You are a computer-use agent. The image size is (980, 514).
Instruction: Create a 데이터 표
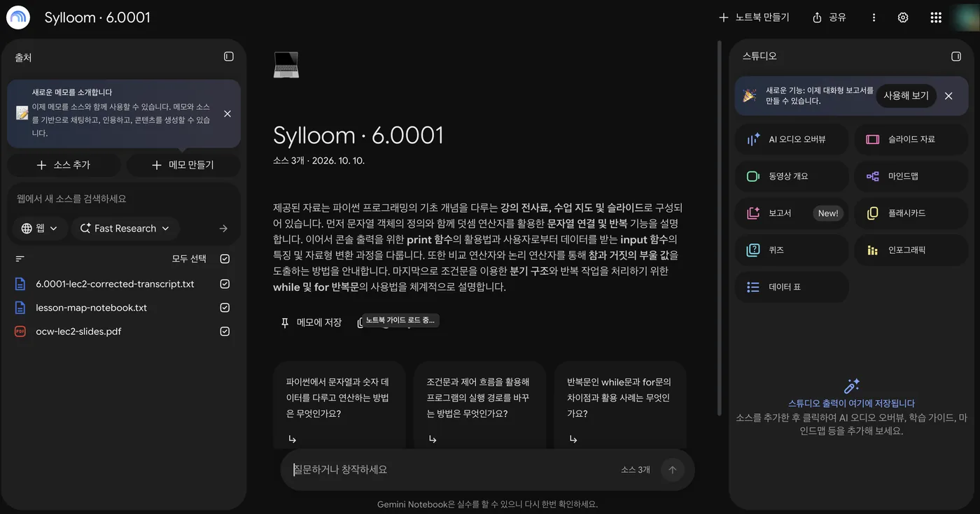tap(792, 287)
